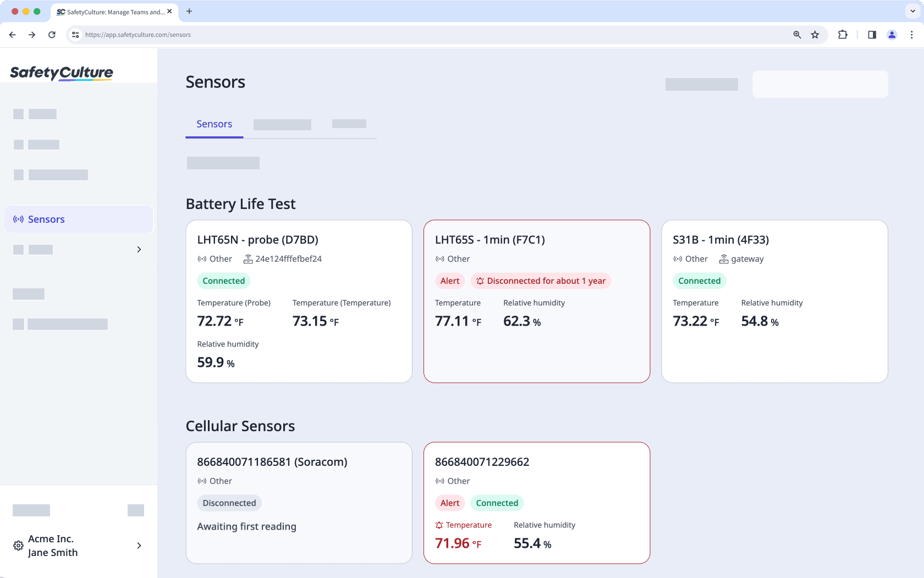Open the browser profile avatar icon
This screenshot has height=578, width=924.
coord(892,35)
